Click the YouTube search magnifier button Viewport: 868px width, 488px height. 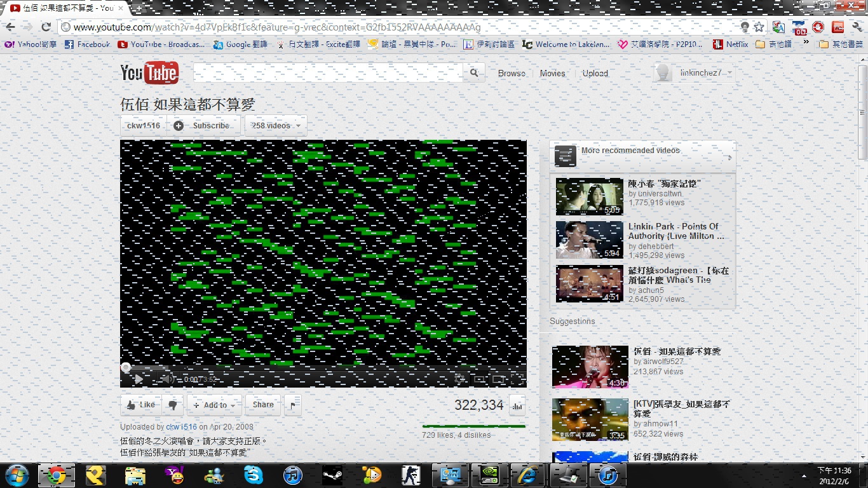[473, 73]
